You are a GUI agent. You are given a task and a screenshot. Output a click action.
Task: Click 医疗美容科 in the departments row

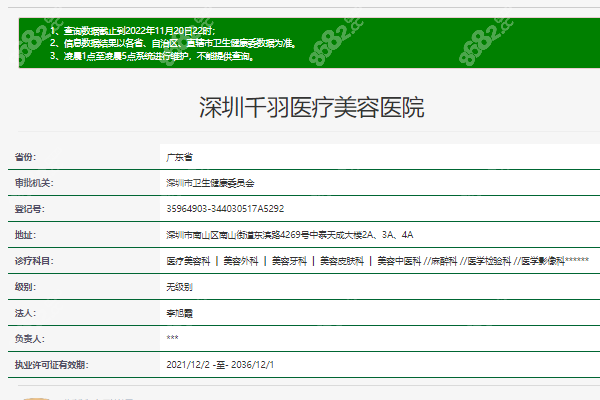click(188, 261)
